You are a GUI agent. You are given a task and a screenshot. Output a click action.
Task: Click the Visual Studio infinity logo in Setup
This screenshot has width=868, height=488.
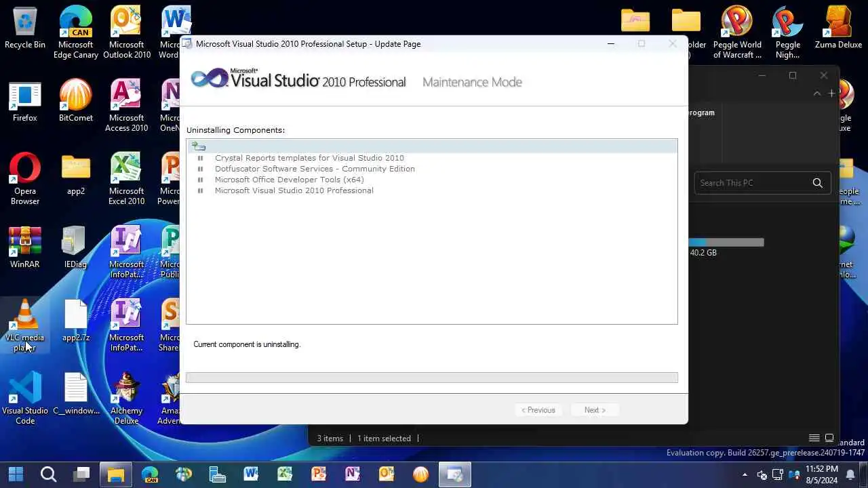point(209,79)
